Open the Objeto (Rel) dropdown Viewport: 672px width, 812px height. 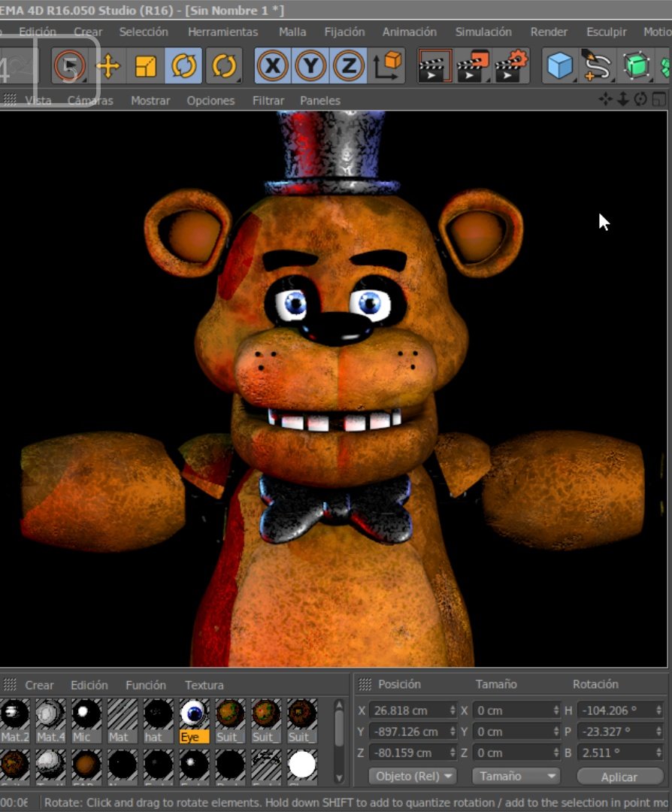pyautogui.click(x=413, y=776)
